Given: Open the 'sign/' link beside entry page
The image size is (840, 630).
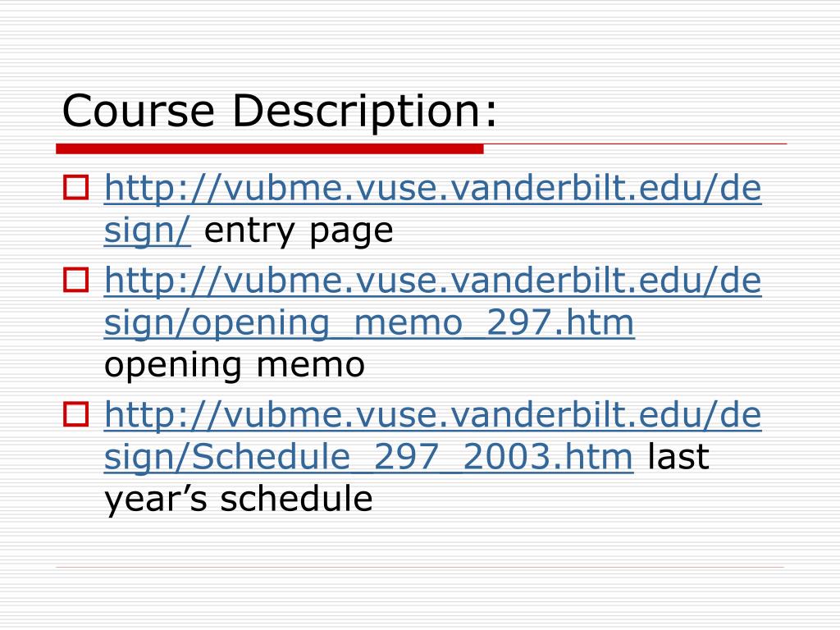Looking at the screenshot, I should [147, 231].
